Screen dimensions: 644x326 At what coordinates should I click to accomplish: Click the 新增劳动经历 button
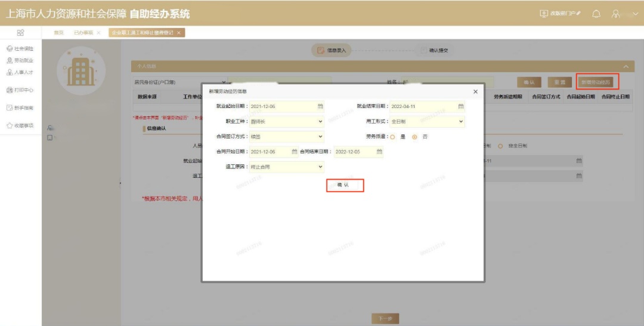point(597,82)
